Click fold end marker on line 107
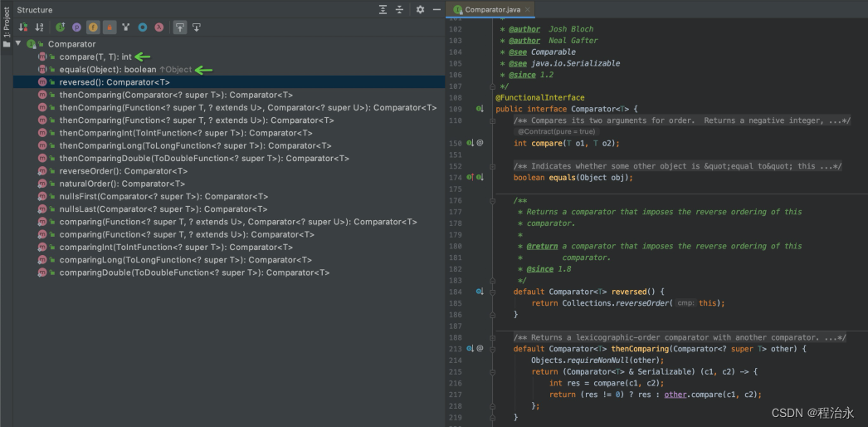Image resolution: width=868 pixels, height=427 pixels. [492, 86]
